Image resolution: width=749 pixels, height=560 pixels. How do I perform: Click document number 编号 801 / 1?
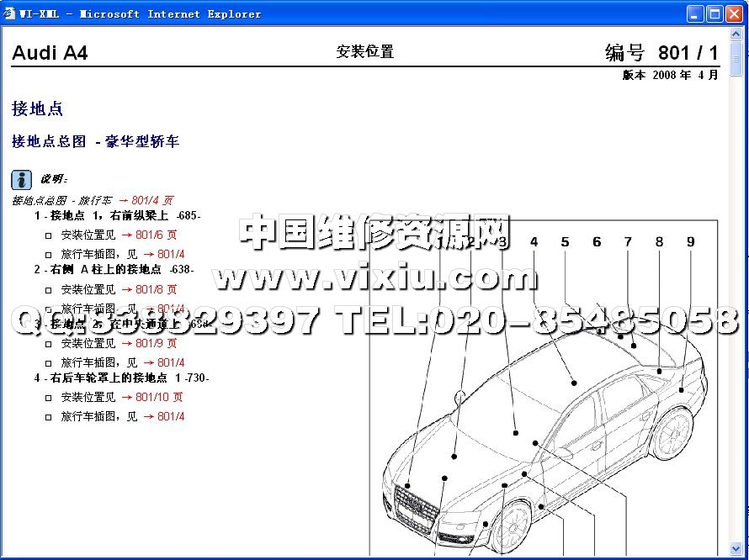(661, 53)
